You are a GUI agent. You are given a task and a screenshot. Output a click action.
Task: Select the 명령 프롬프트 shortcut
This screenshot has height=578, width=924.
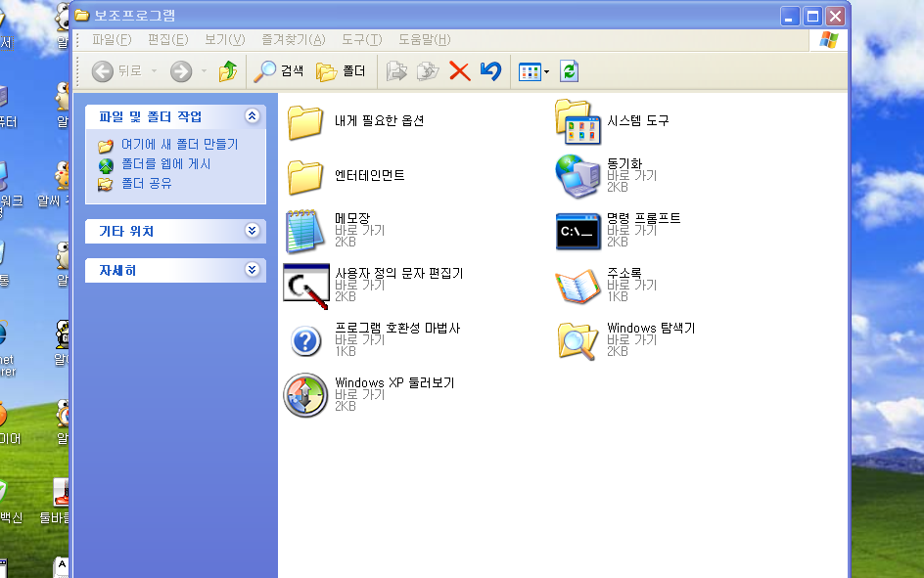[619, 231]
